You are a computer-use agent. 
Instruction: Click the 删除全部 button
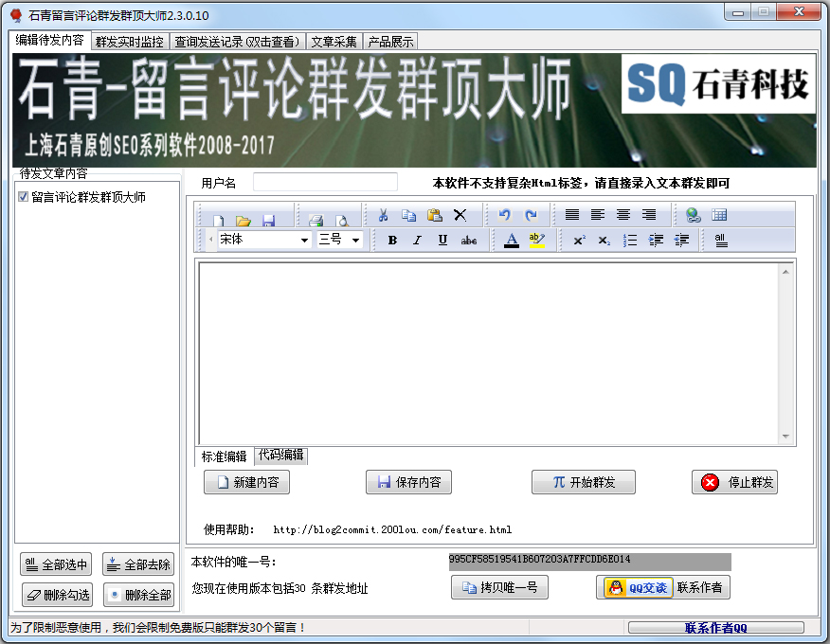pos(138,595)
